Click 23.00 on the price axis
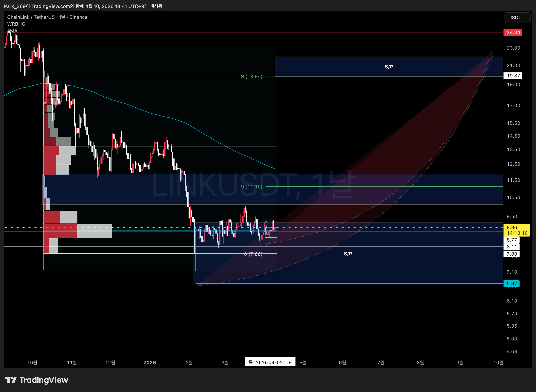This screenshot has height=392, width=536. pos(513,48)
